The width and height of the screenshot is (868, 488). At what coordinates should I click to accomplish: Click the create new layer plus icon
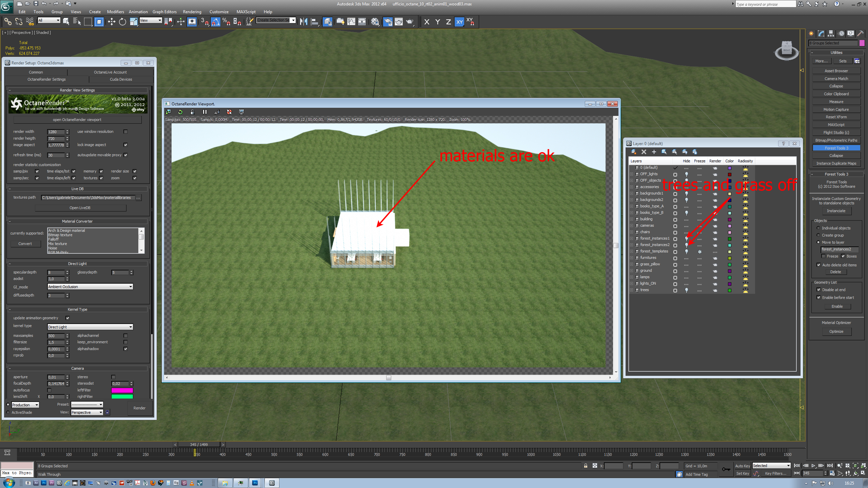(x=654, y=152)
